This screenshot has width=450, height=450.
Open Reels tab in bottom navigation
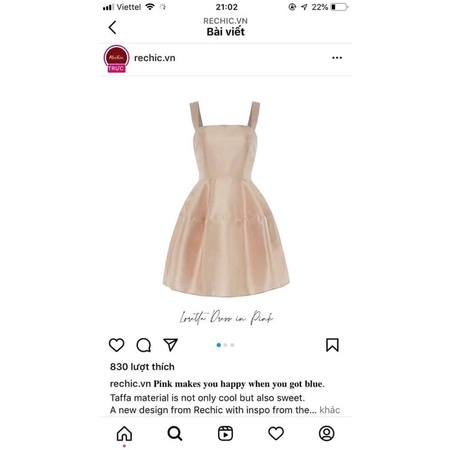click(x=225, y=434)
